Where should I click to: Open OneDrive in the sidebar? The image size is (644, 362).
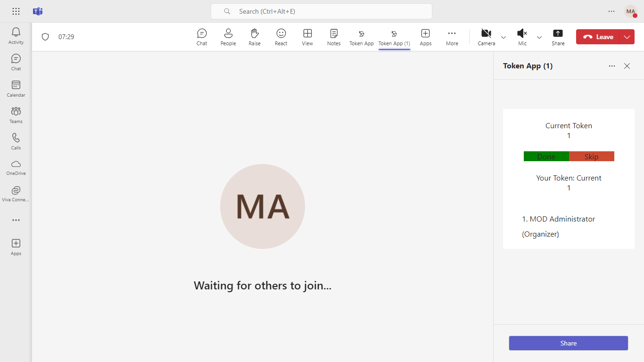point(16,167)
